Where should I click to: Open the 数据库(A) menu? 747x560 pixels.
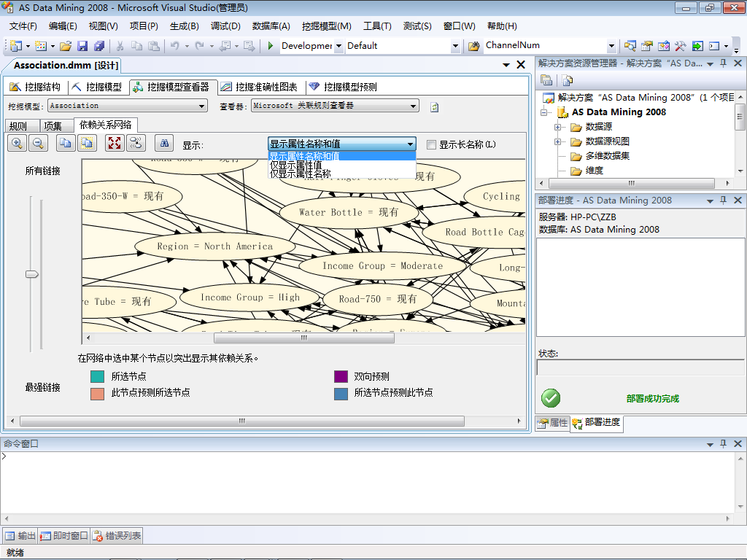click(271, 26)
